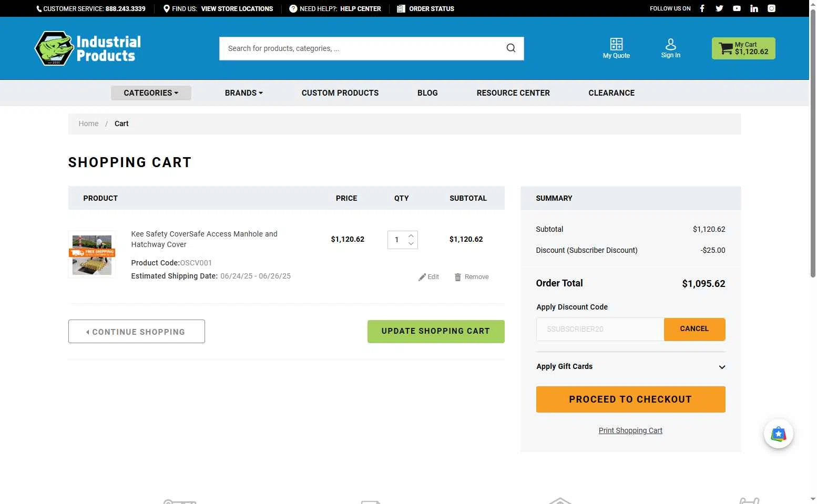
Task: Increase quantity with the up arrow
Action: pos(411,236)
